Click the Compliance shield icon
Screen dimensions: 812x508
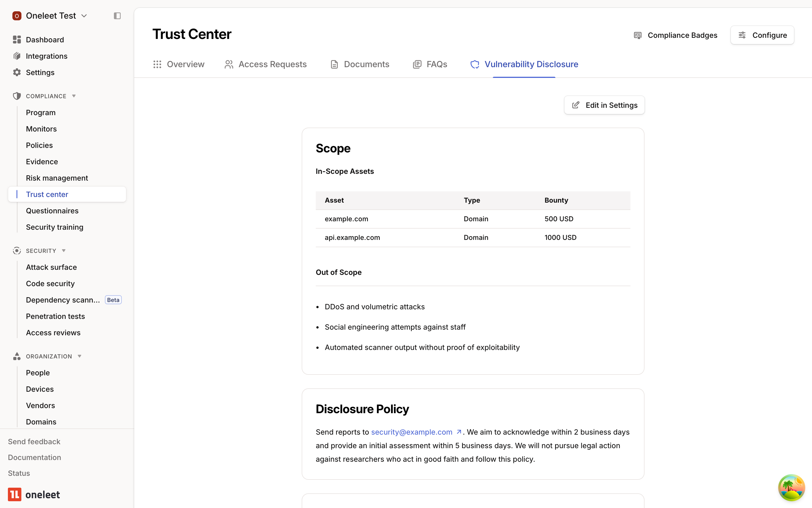pyautogui.click(x=17, y=96)
